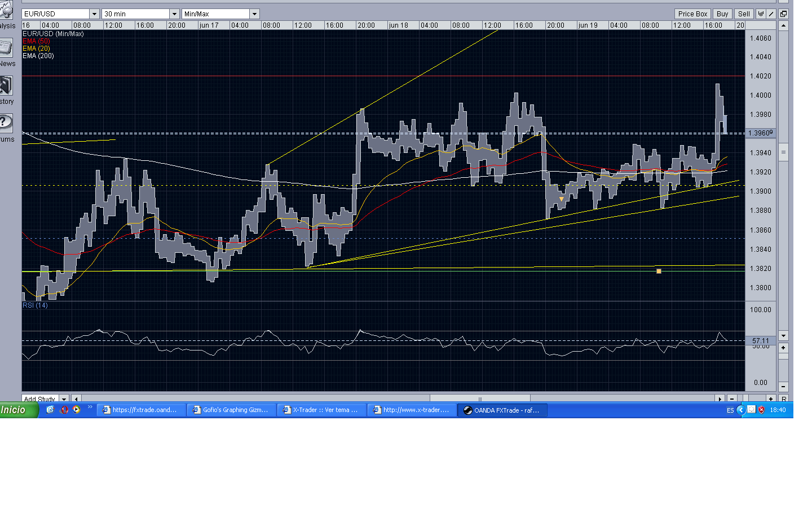812x508 pixels.
Task: Switch to Gofio's Graphing Gizmo taskbar window
Action: pos(231,410)
